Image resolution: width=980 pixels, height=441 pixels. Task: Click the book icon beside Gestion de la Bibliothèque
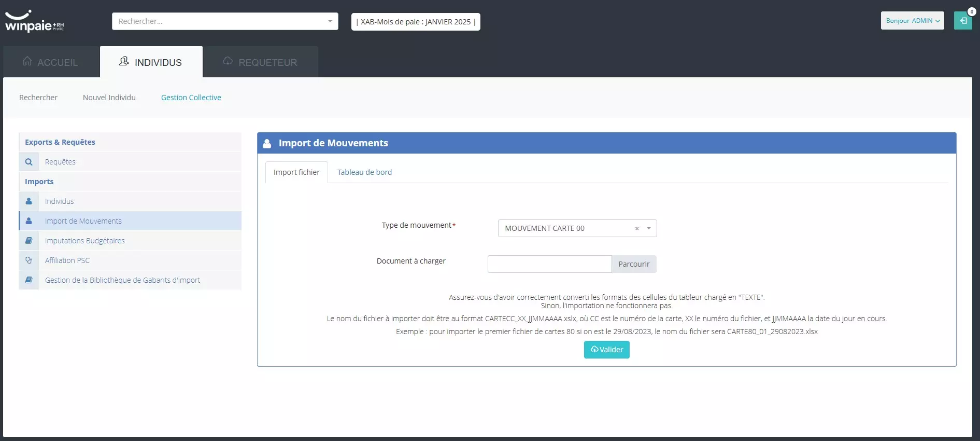pyautogui.click(x=29, y=280)
